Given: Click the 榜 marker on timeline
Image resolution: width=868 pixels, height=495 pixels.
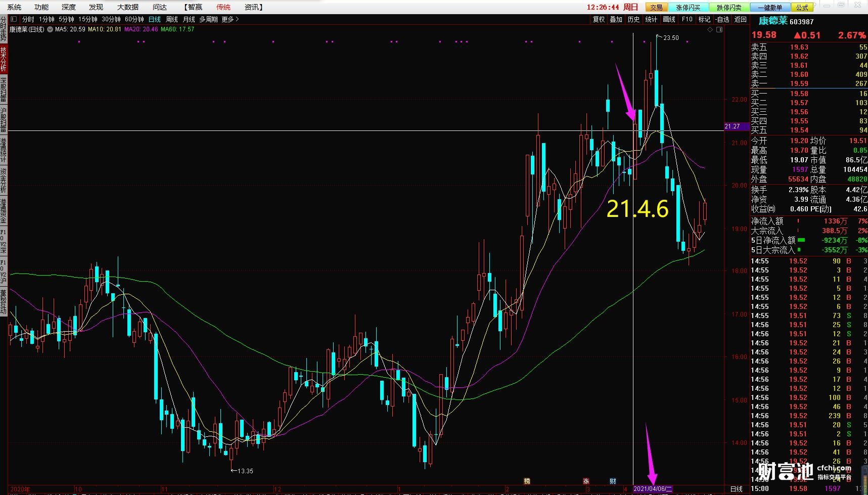Looking at the screenshot, I should tap(527, 481).
